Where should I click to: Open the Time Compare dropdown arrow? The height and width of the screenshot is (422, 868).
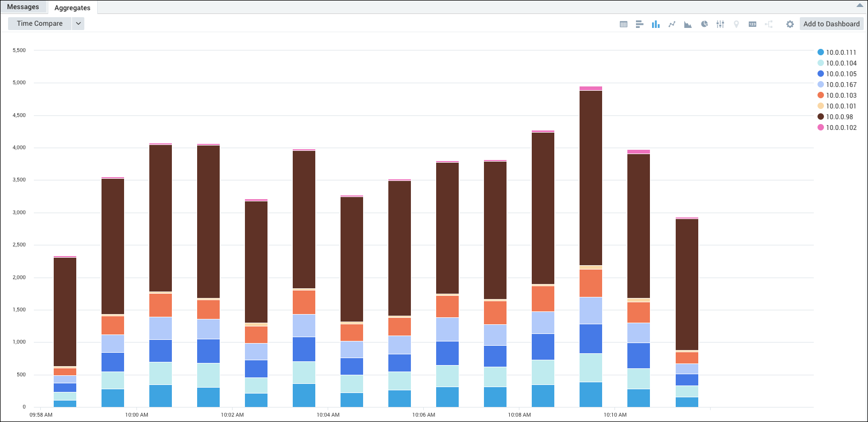tap(78, 24)
